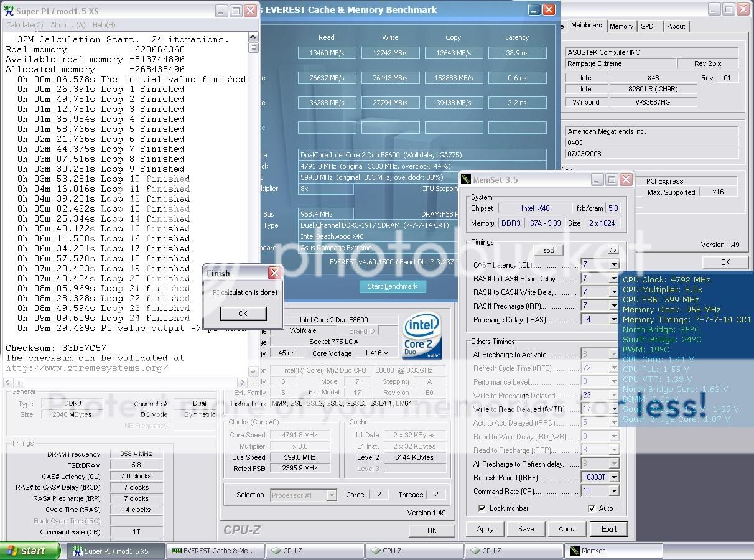Click the Save button in MemSet

[526, 529]
